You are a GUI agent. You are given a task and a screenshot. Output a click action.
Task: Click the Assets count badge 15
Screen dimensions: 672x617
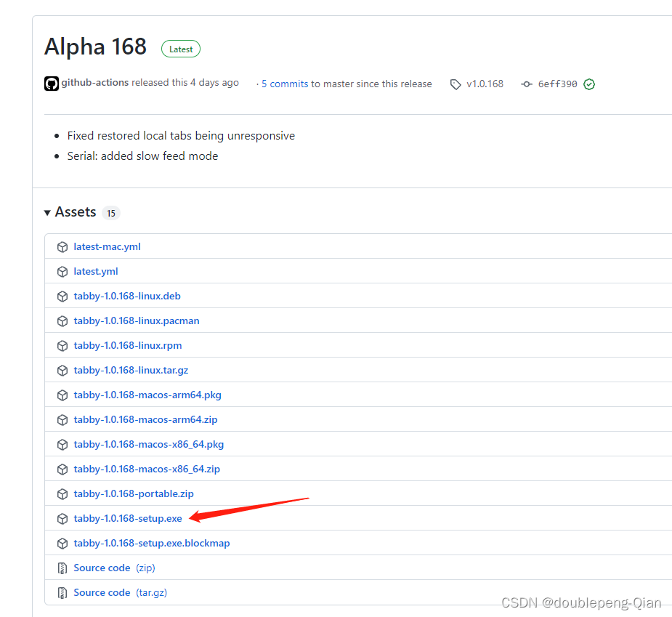[x=111, y=213]
